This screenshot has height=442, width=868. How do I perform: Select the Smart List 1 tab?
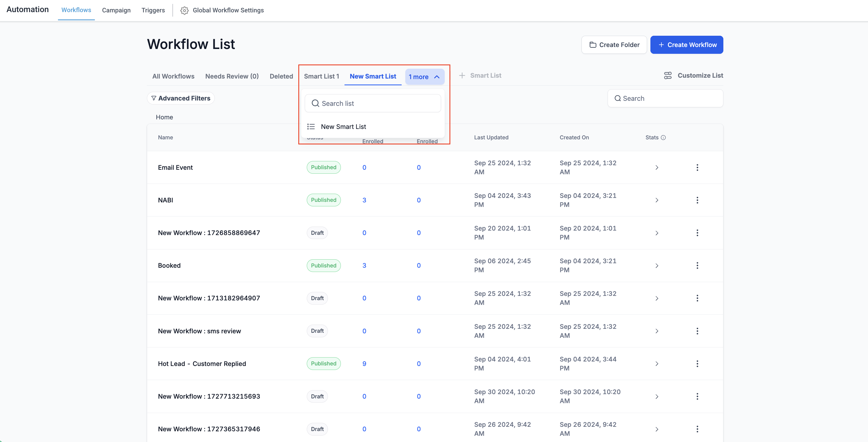click(321, 76)
